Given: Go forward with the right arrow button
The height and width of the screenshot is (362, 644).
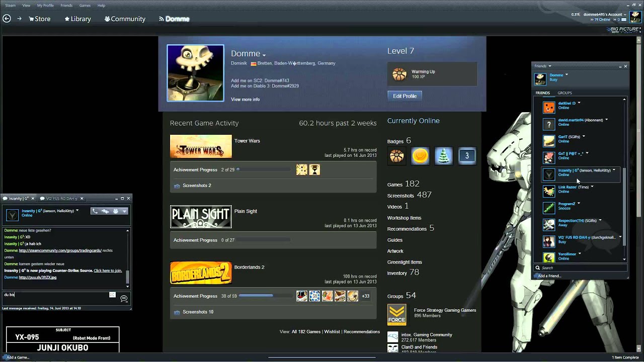Looking at the screenshot, I should 19,19.
